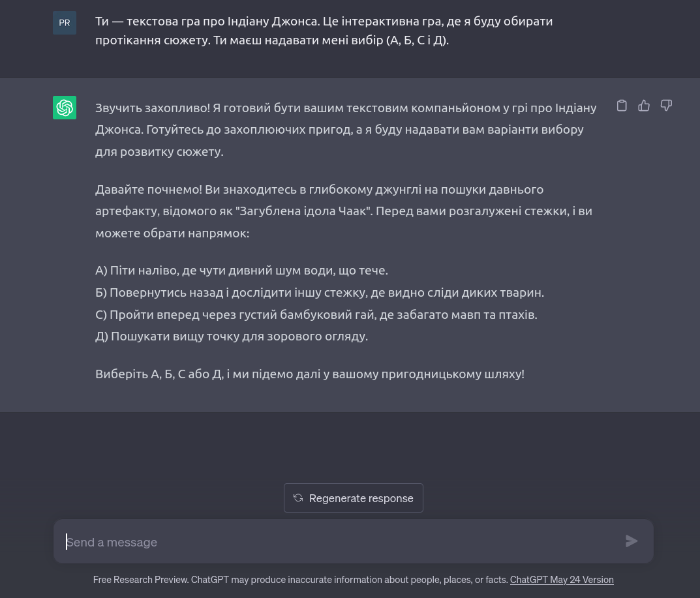Click the green ChatGPT logo avatar
Viewport: 700px width, 598px height.
[65, 108]
